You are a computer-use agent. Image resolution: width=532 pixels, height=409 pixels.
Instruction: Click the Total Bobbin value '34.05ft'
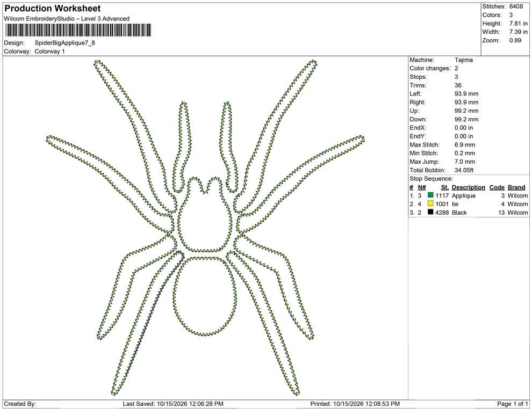[464, 170]
